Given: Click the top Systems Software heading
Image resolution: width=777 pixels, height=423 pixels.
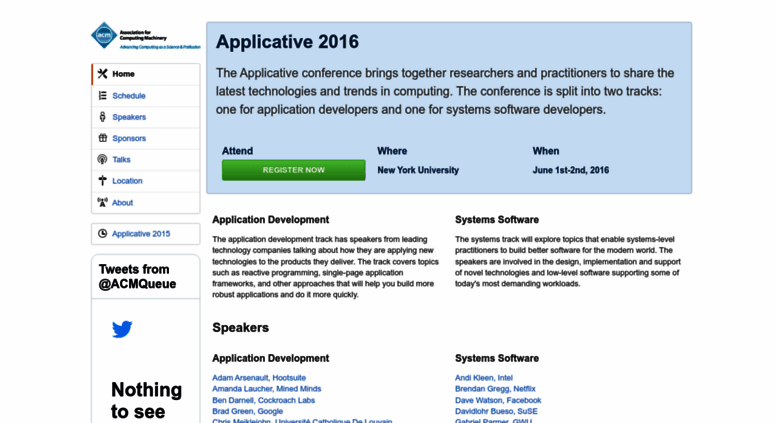Looking at the screenshot, I should 497,219.
